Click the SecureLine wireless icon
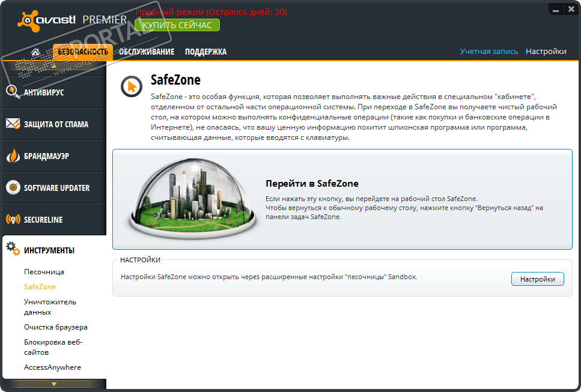 (13, 220)
